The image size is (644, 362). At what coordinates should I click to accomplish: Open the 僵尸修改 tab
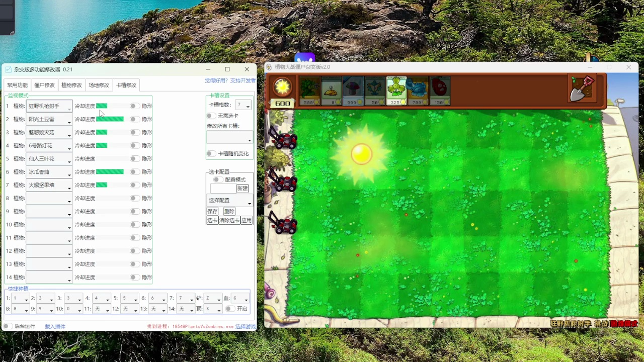(44, 85)
